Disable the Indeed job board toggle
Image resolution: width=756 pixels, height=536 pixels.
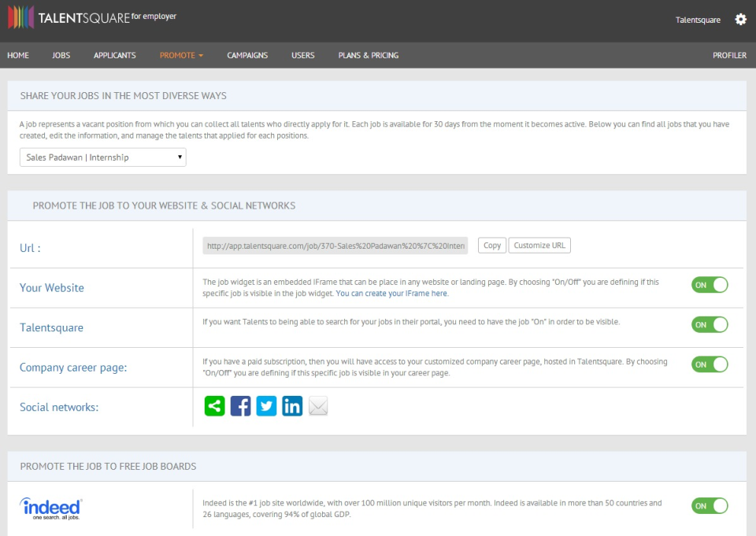[x=710, y=506]
